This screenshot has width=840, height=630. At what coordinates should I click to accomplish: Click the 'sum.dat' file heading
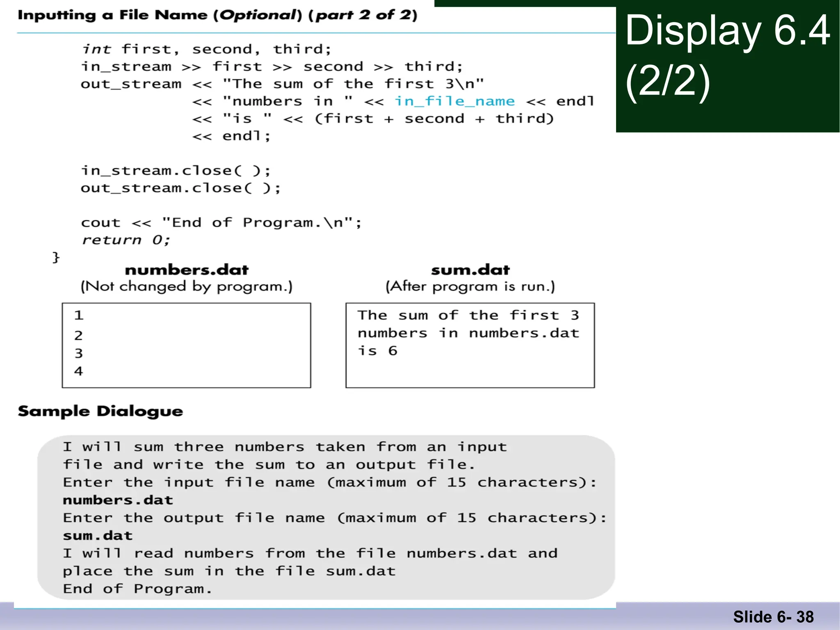470,270
